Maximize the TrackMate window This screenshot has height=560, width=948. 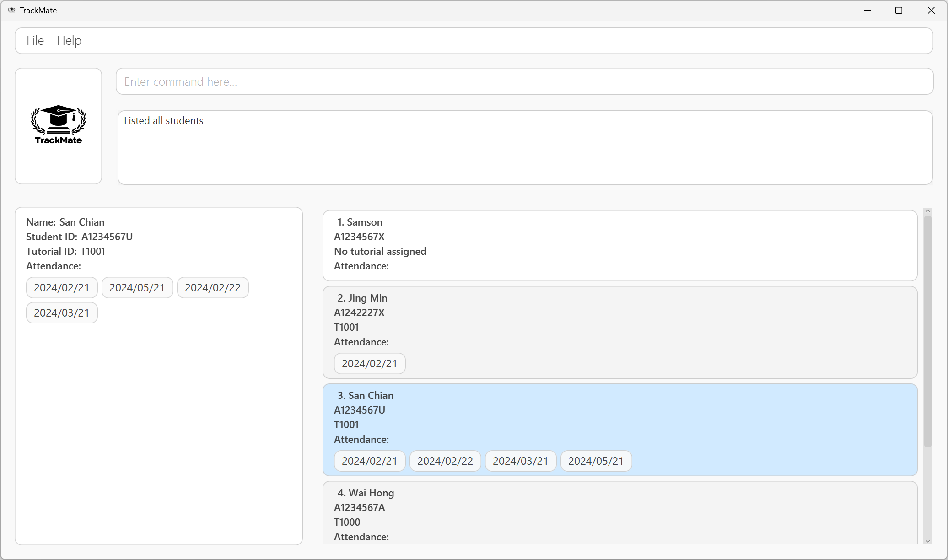[x=899, y=10]
